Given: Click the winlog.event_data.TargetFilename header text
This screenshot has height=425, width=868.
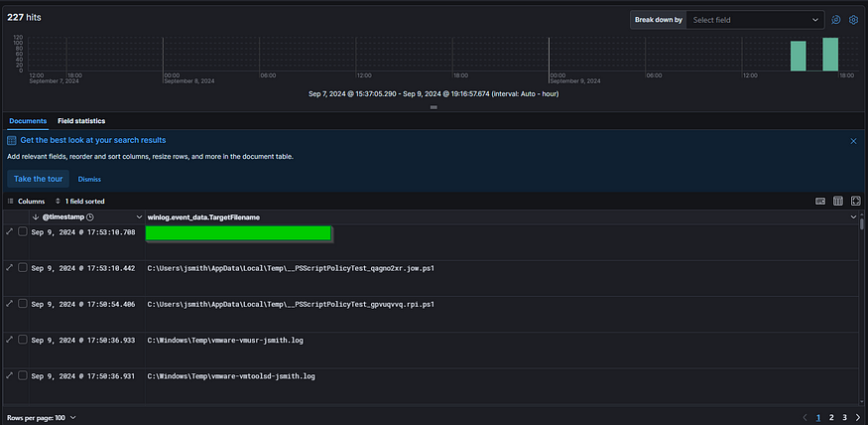Looking at the screenshot, I should tap(203, 217).
